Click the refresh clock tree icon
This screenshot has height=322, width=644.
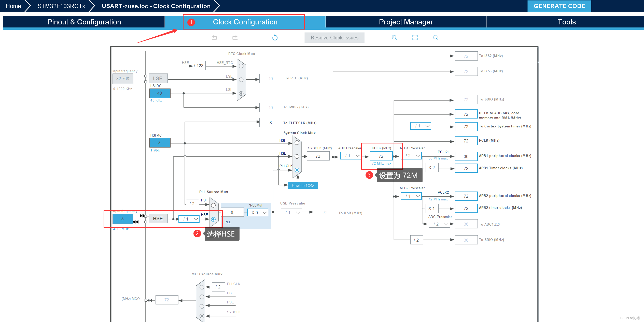click(275, 38)
